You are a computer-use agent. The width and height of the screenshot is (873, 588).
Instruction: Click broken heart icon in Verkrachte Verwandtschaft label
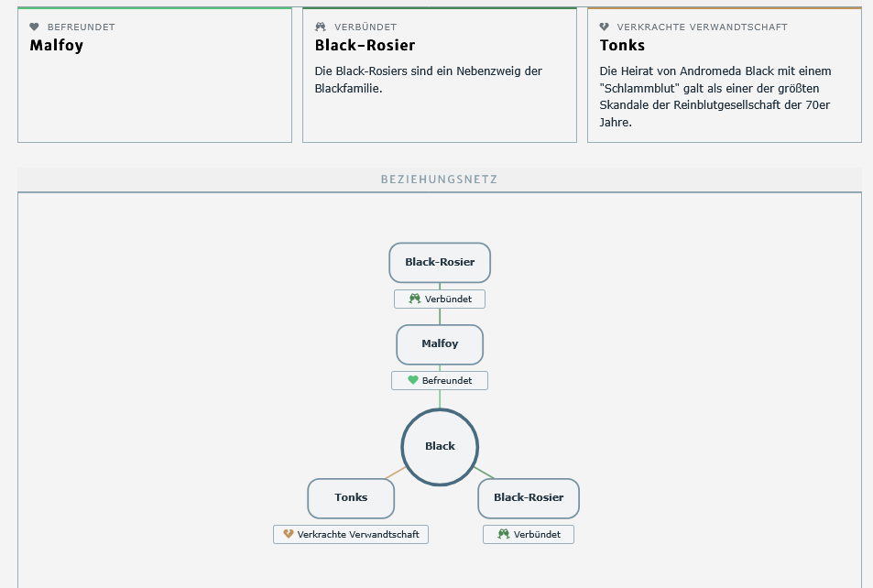coord(289,534)
